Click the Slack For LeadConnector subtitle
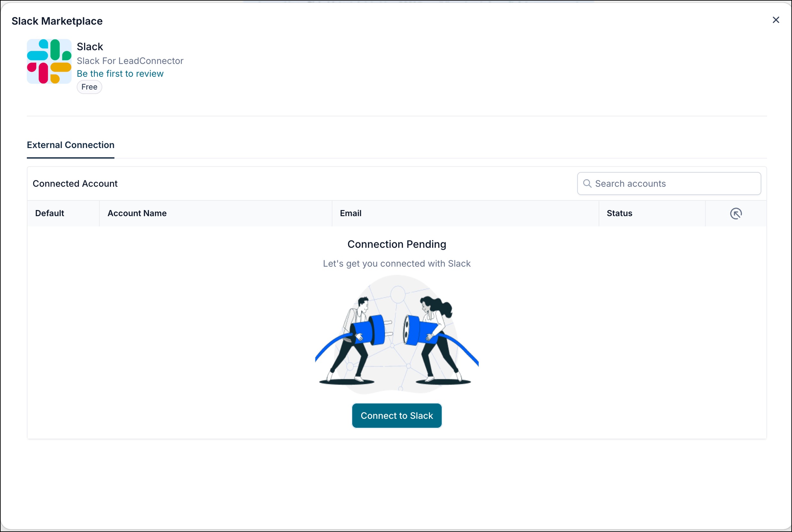Viewport: 792px width, 532px height. pos(130,61)
